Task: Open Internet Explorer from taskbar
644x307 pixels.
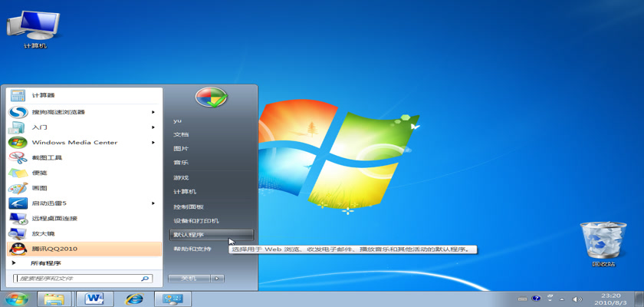Action: click(x=135, y=298)
